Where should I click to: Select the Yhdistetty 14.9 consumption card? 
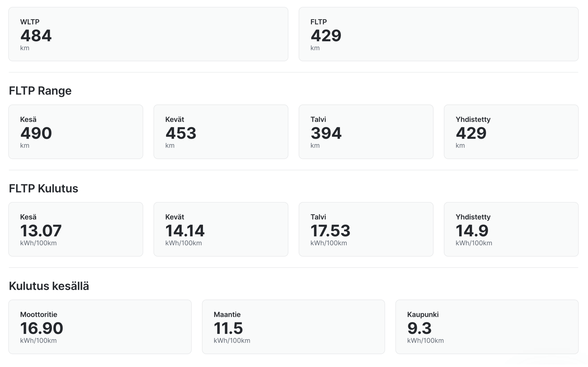(511, 229)
